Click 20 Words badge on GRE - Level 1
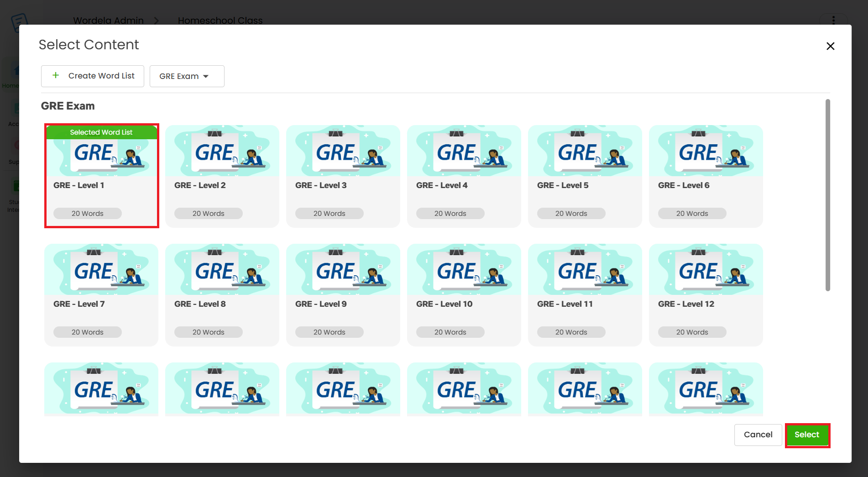Viewport: 868px width, 477px height. pyautogui.click(x=88, y=214)
